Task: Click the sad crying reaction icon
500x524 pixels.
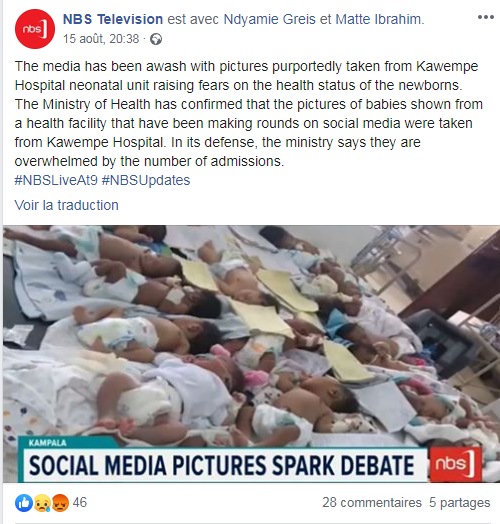Action: [42, 503]
